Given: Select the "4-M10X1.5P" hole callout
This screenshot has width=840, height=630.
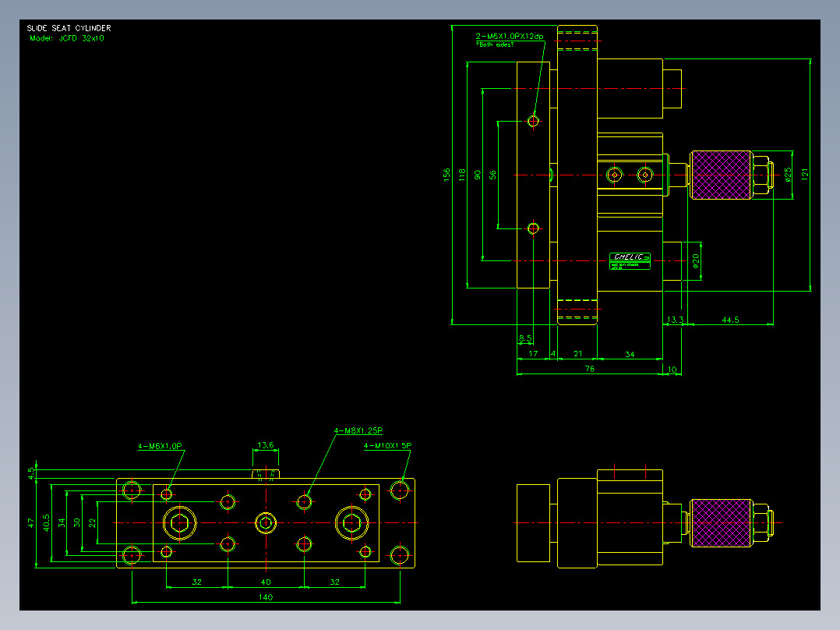Looking at the screenshot, I should click(x=388, y=445).
